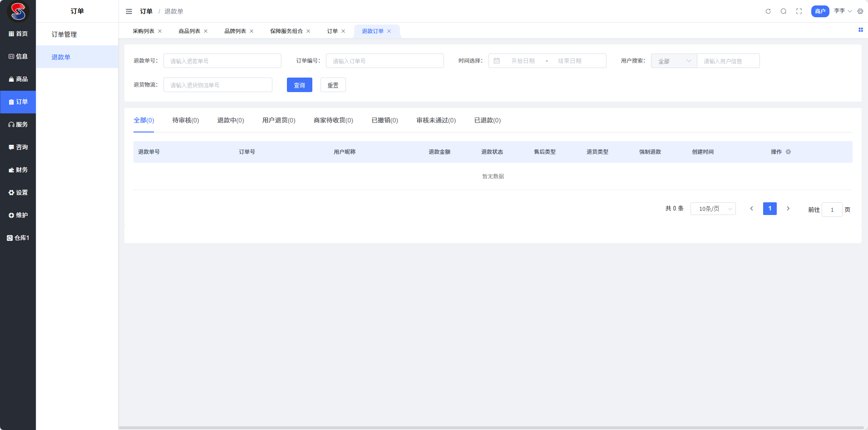Focus the 退款单号 input field
The height and width of the screenshot is (430, 868).
click(x=222, y=61)
